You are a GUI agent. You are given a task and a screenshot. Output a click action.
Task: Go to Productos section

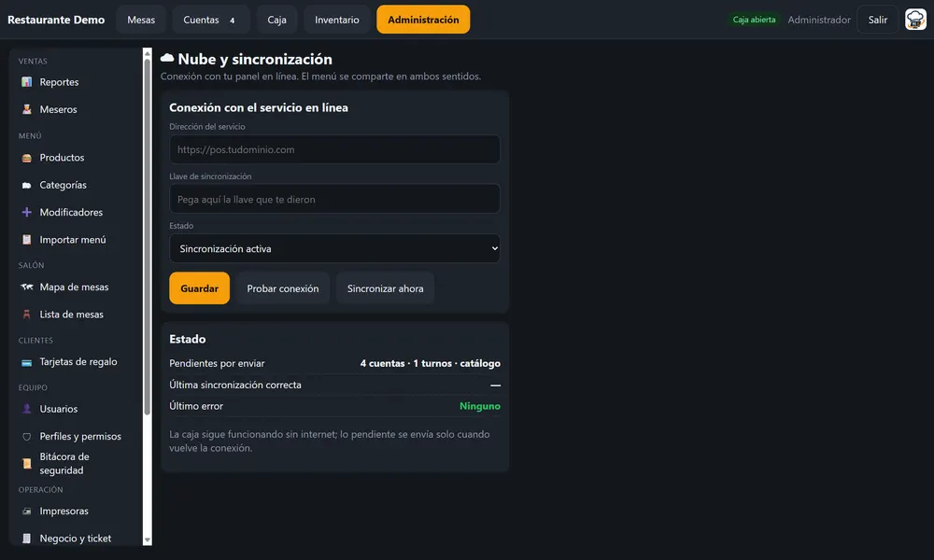pos(75,158)
